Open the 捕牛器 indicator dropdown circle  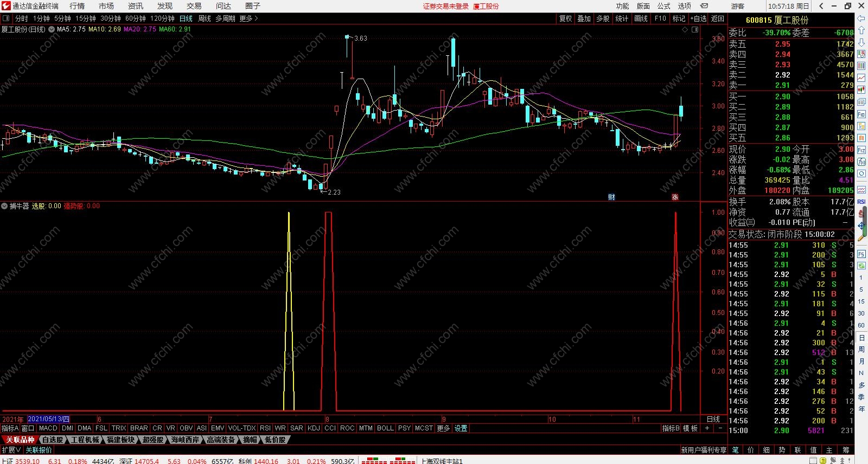click(4, 206)
